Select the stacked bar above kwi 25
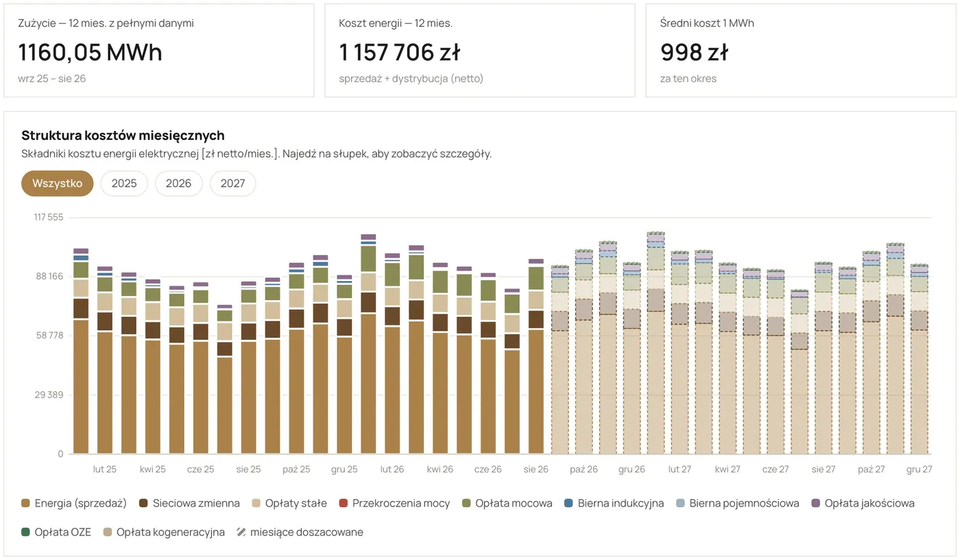The height and width of the screenshot is (560, 960). [x=153, y=367]
